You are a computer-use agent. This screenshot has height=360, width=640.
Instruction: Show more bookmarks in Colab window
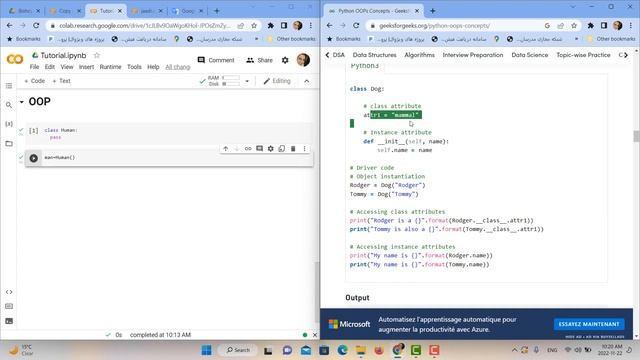coord(256,39)
